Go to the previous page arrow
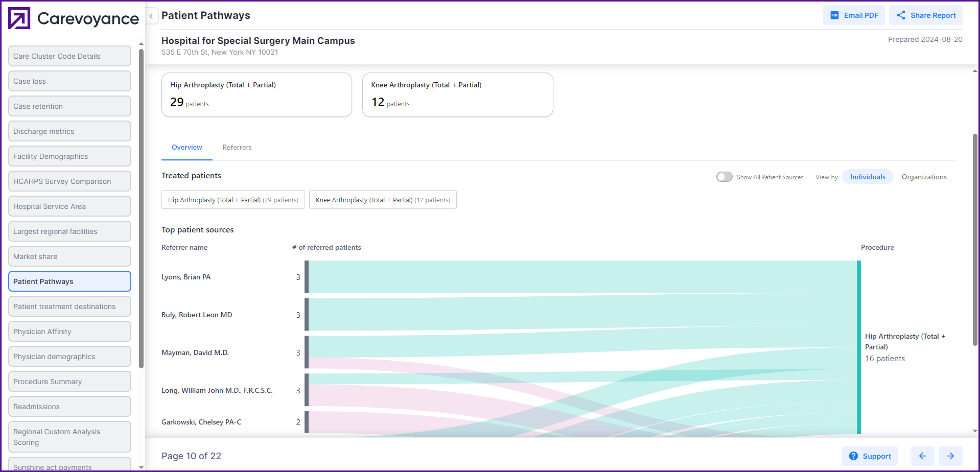The width and height of the screenshot is (980, 472). (922, 456)
